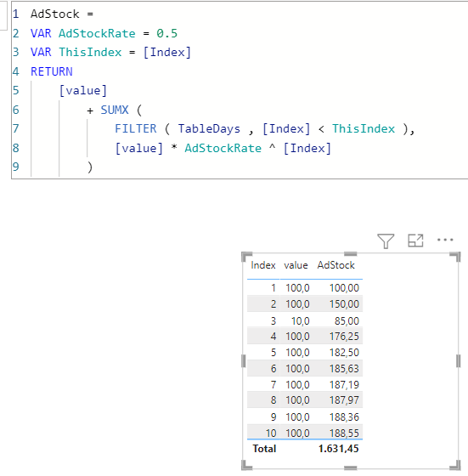Select AdStock cell 150,00
The width and height of the screenshot is (468, 476).
click(x=344, y=304)
